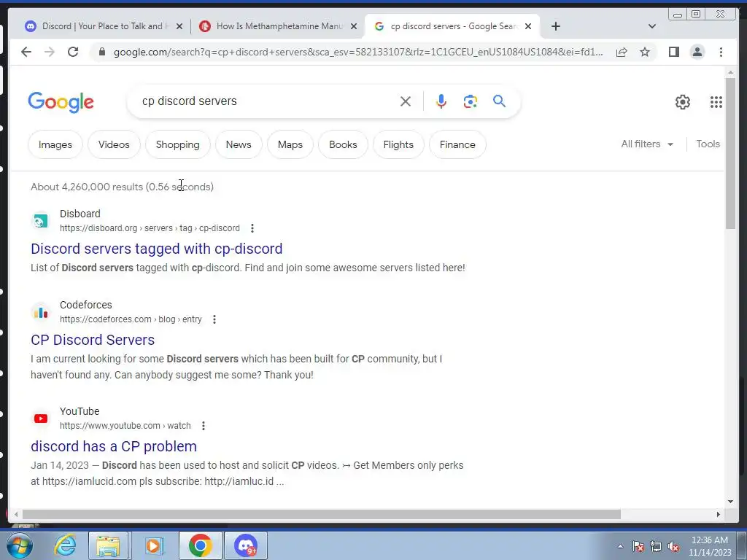Open File Explorer from the taskbar
The width and height of the screenshot is (747, 560).
tap(108, 545)
